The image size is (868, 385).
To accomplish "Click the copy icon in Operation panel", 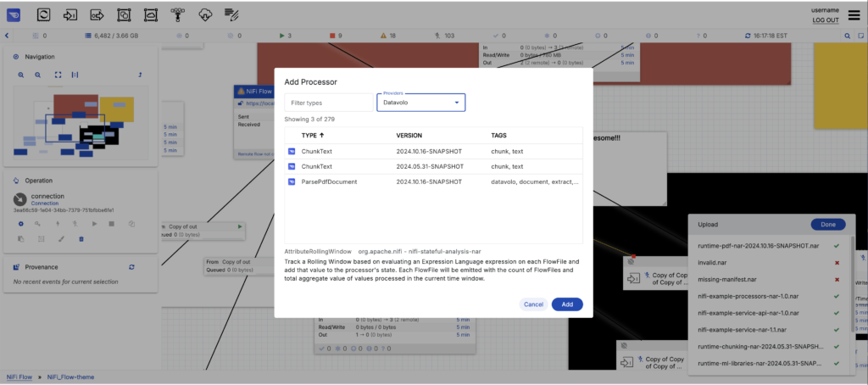I will coord(131,225).
